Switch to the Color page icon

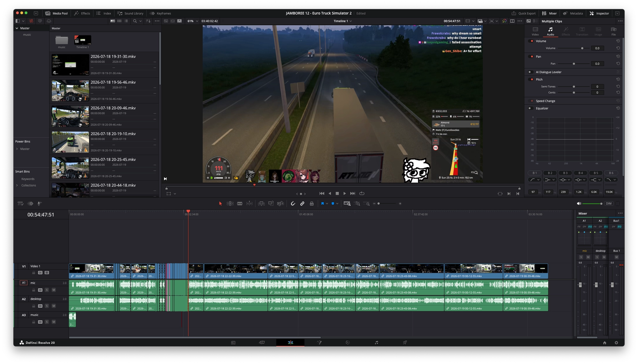(x=348, y=343)
